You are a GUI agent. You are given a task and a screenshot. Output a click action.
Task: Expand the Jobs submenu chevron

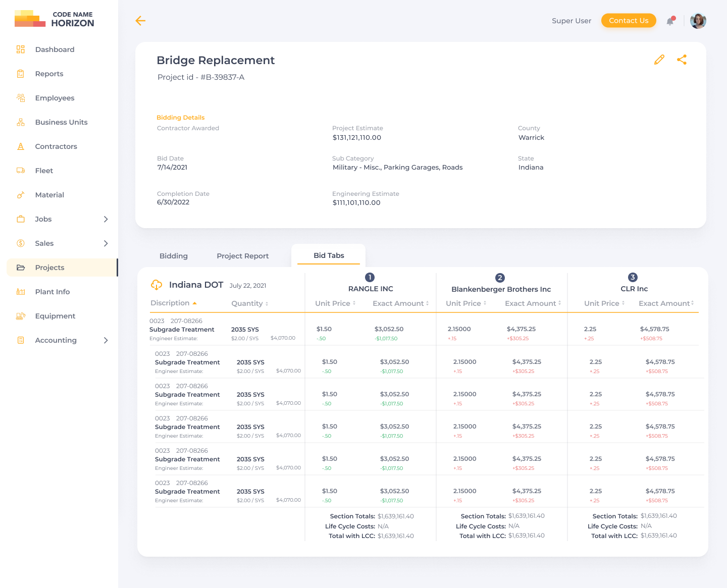[x=106, y=219]
